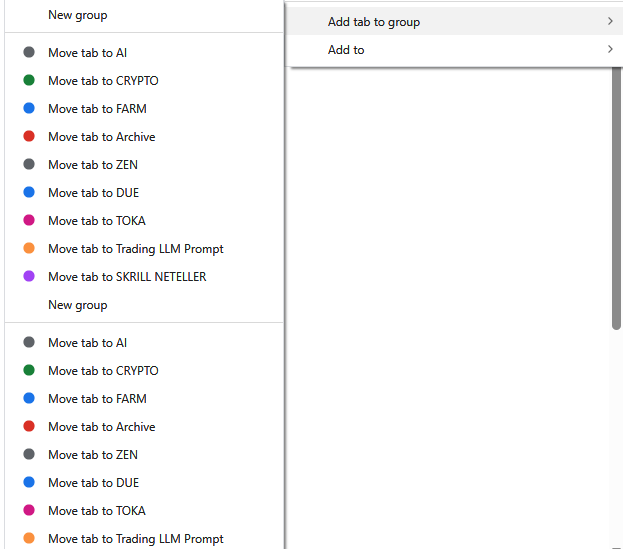Click the vertical scrollbar thumb on the right edge
This screenshot has width=623, height=549.
pyautogui.click(x=616, y=200)
